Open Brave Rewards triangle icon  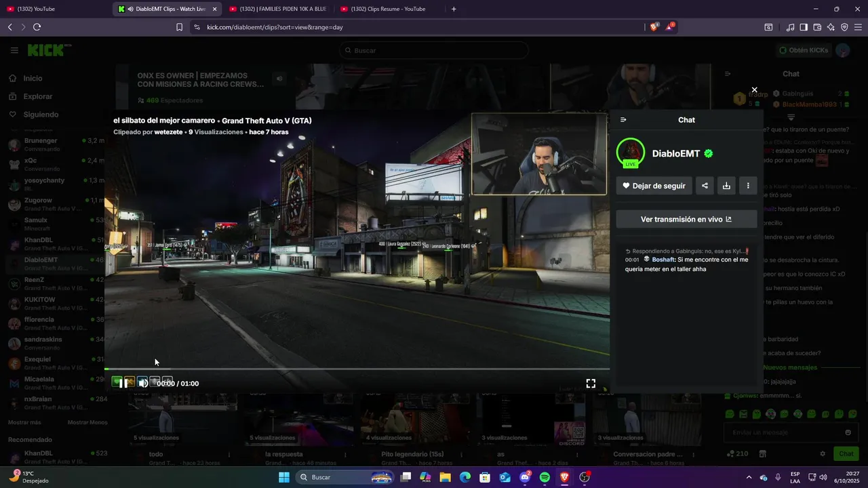[670, 27]
